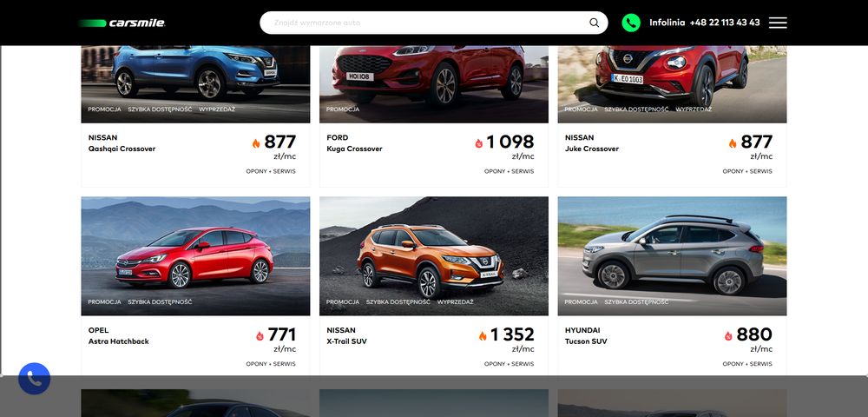The width and height of the screenshot is (868, 417).
Task: Click WYPRZEDAŻ tag on X-Trail image
Action: coord(456,302)
